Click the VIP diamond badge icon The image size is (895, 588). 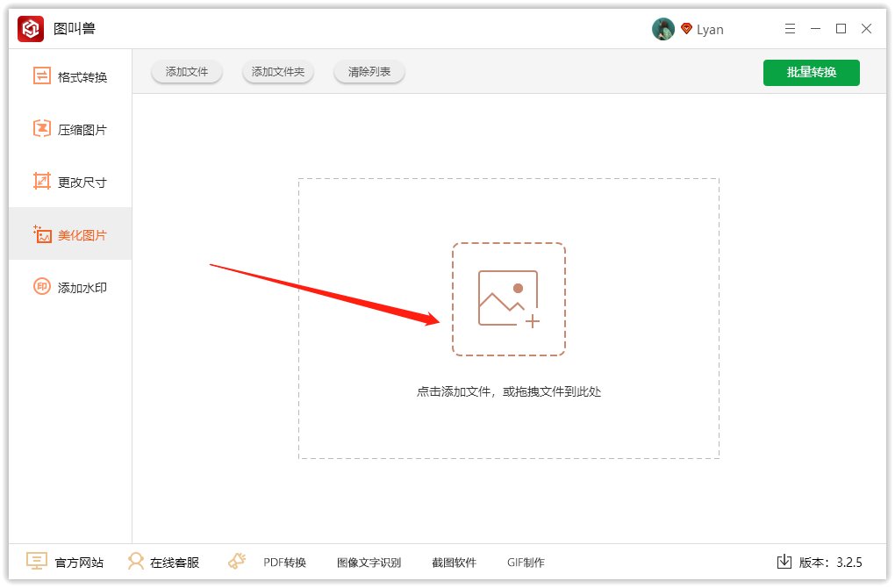[686, 29]
